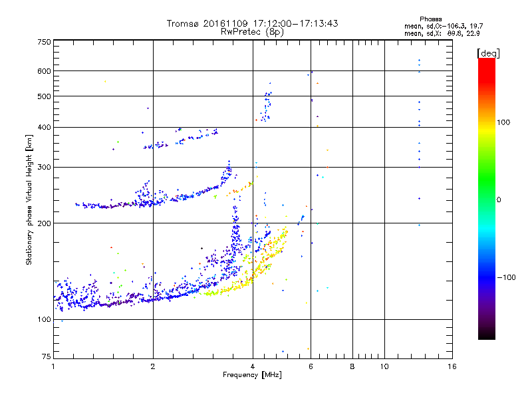The height and width of the screenshot is (399, 532).
Task: Click 'mean, sd,O:-106.3, 19.7' statistic
Action: tap(444, 26)
